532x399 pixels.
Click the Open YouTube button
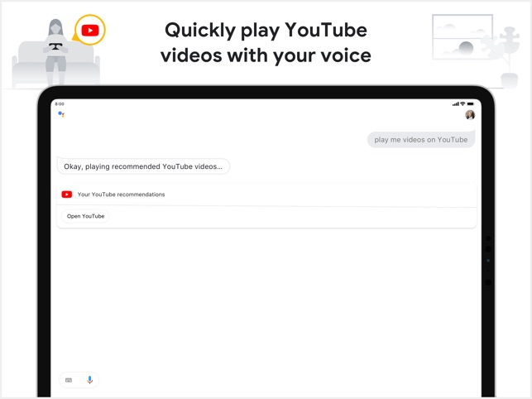[x=85, y=216]
